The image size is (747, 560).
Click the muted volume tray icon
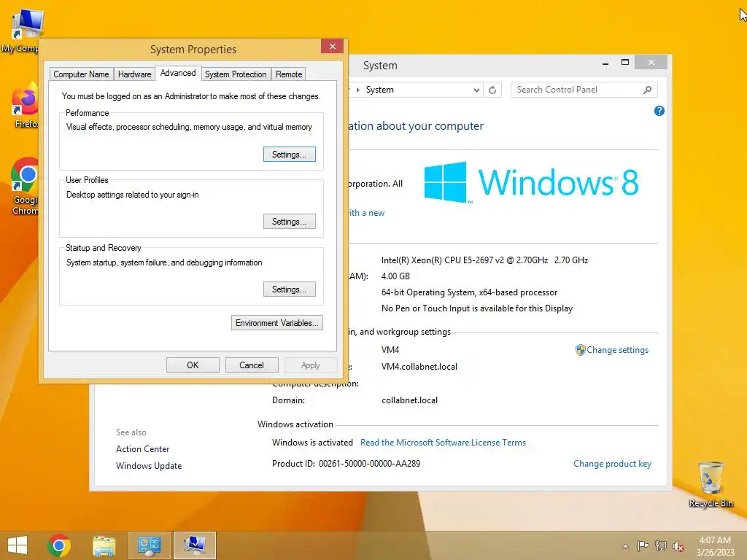point(678,545)
